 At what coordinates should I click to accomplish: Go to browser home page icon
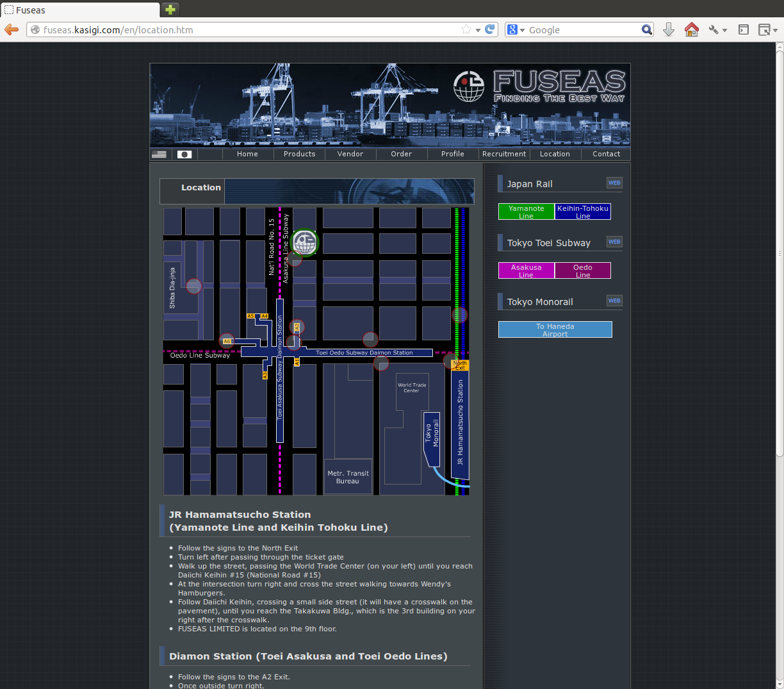(691, 29)
